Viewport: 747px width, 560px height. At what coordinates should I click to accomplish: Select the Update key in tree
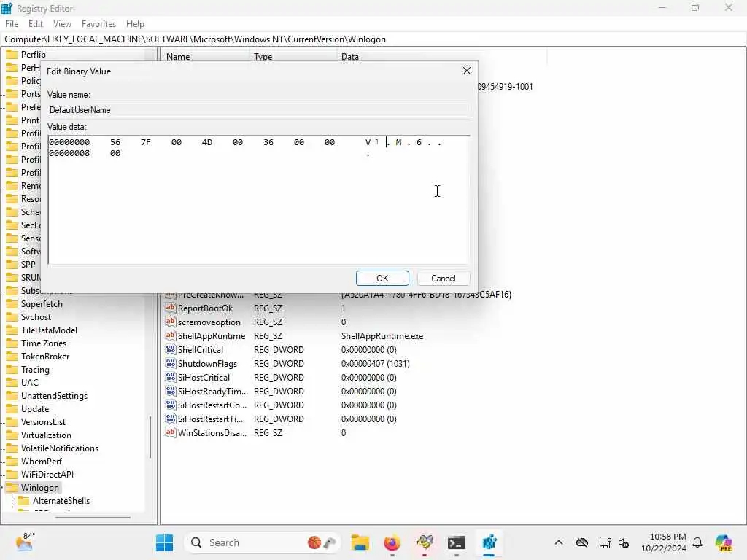(35, 409)
